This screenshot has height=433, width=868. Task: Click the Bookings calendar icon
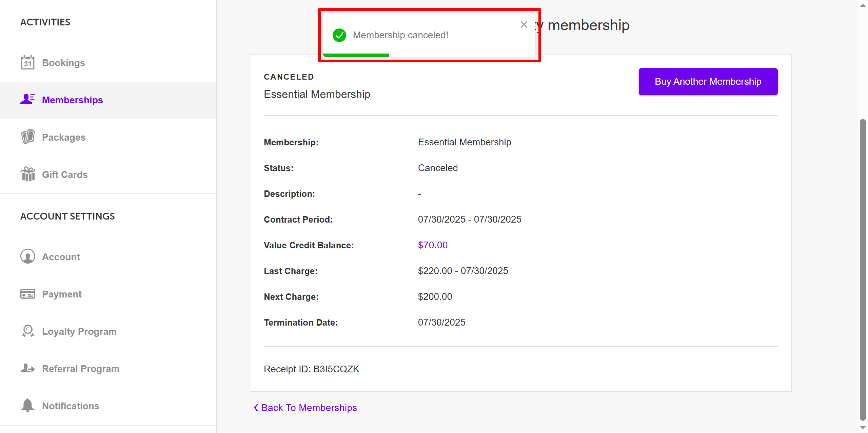[x=27, y=63]
